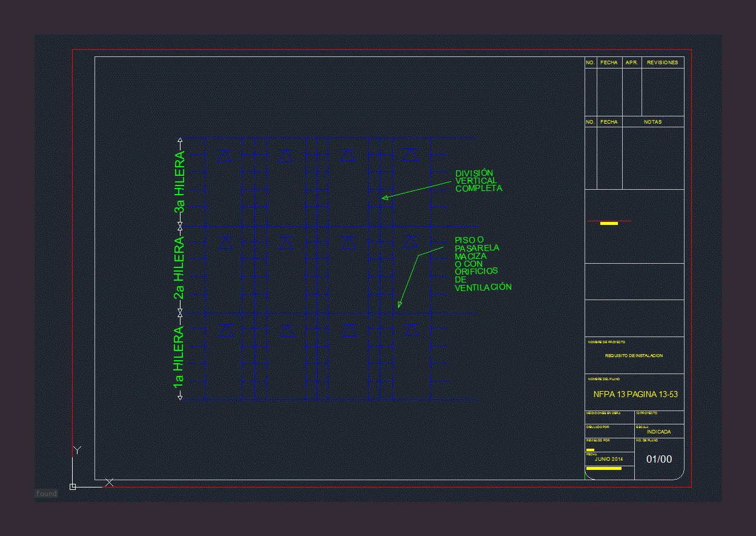Click the 'REVISADO POR' label
Image resolution: width=756 pixels, height=536 pixels.
click(598, 440)
